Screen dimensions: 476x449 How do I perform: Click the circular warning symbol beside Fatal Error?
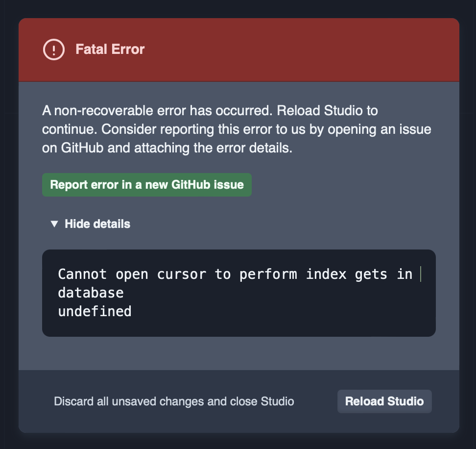tap(54, 49)
